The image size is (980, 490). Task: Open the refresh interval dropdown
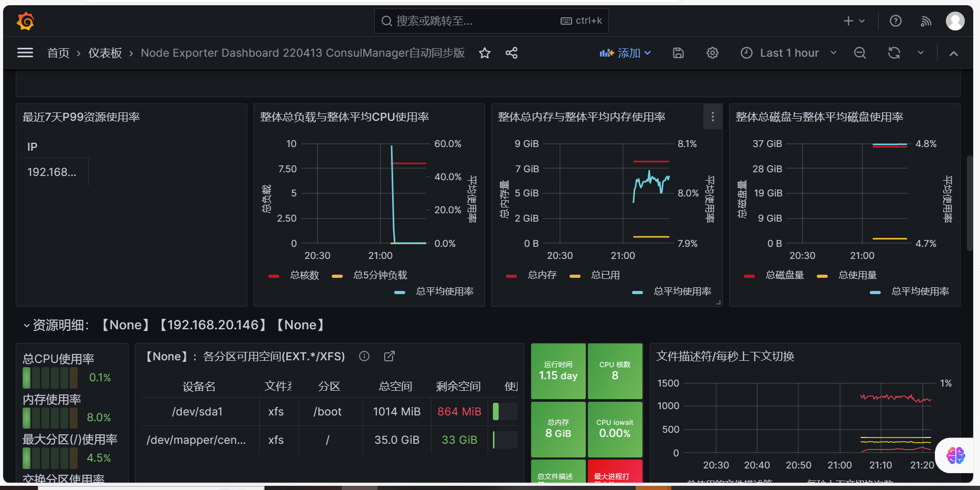[x=920, y=53]
